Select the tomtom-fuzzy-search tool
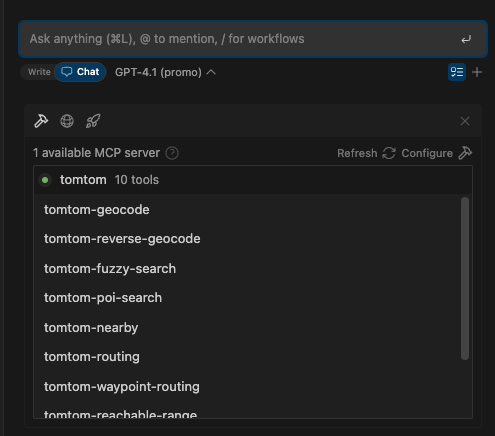The image size is (495, 436). pos(110,269)
